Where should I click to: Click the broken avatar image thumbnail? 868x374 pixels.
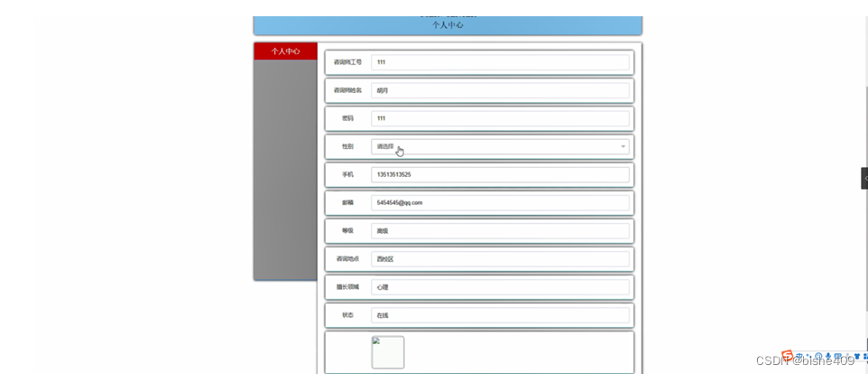tap(387, 351)
